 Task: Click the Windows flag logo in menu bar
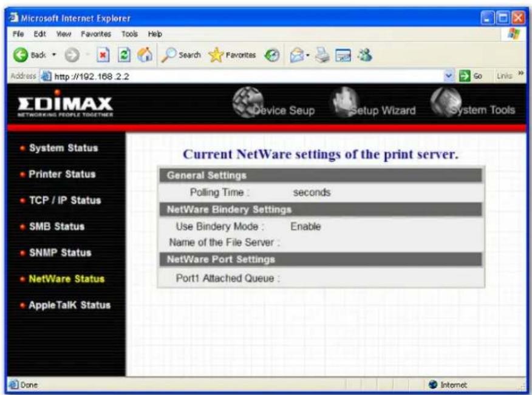(514, 34)
